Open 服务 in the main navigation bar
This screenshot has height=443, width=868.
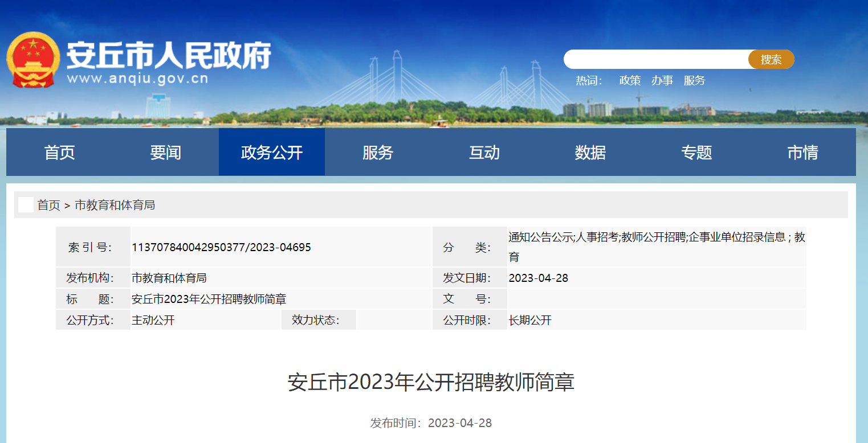tap(378, 153)
